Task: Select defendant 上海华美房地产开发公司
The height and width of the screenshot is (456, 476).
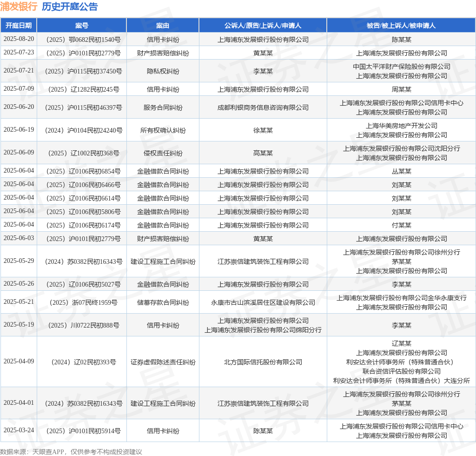Action: click(x=401, y=126)
